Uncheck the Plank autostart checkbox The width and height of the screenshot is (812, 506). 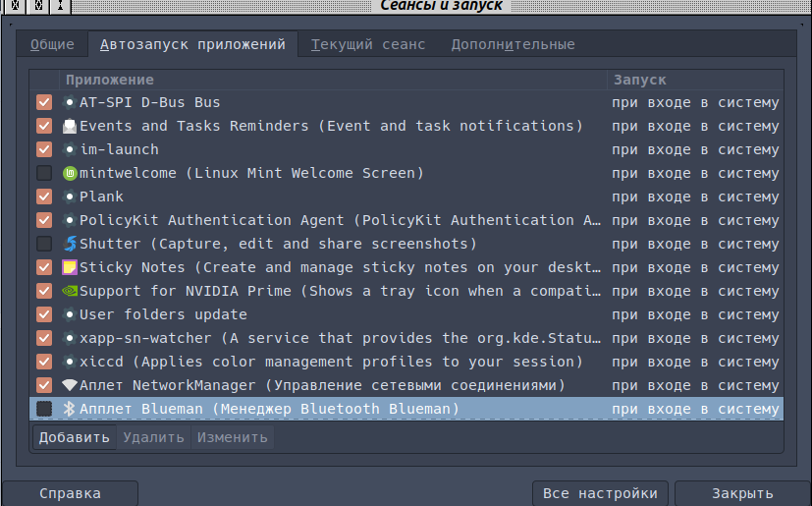pyautogui.click(x=44, y=197)
